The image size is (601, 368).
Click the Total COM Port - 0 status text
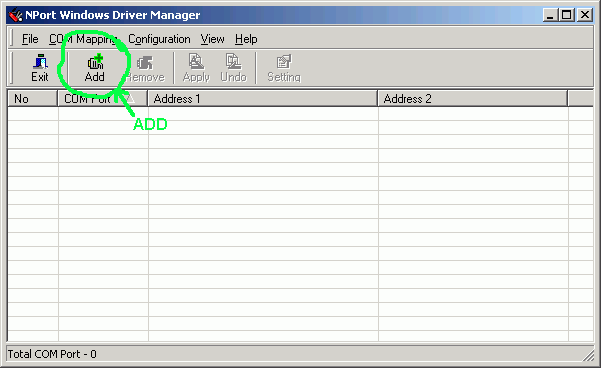[x=52, y=354]
